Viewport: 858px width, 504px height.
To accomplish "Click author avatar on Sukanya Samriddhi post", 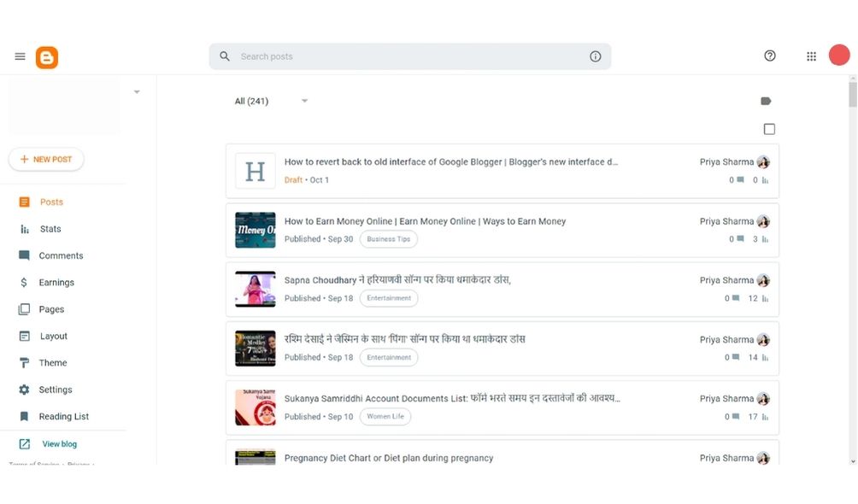I will click(763, 399).
